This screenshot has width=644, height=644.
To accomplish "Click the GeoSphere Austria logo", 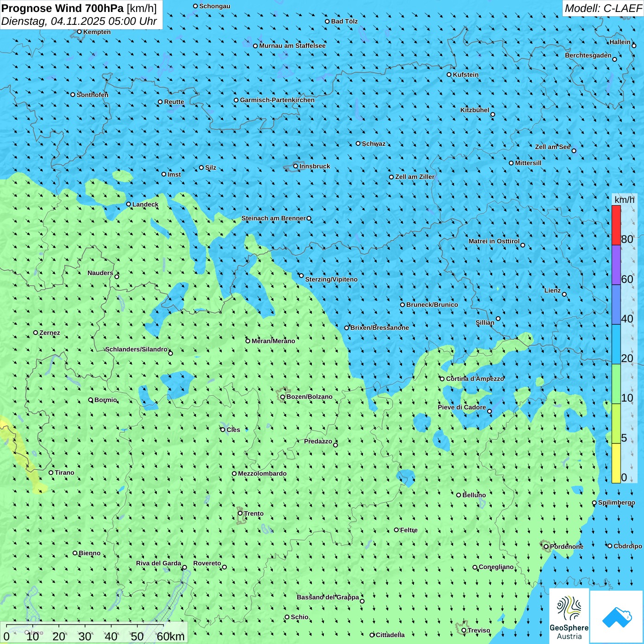I will (x=569, y=615).
